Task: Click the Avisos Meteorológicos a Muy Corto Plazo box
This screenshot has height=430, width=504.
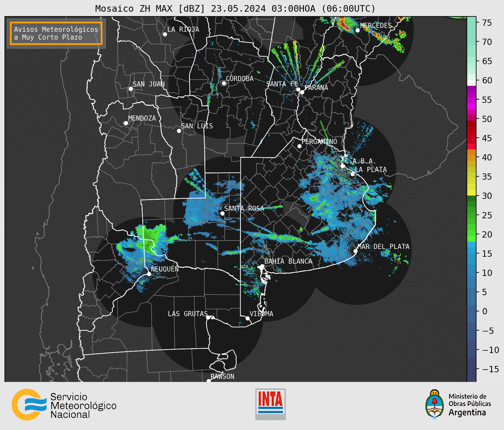Action: pyautogui.click(x=56, y=33)
